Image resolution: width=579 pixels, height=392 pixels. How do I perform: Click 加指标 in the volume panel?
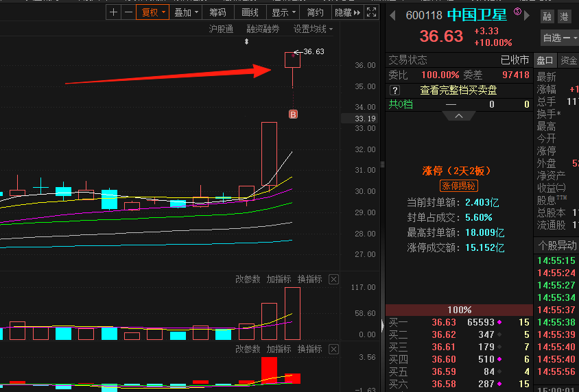(279, 279)
